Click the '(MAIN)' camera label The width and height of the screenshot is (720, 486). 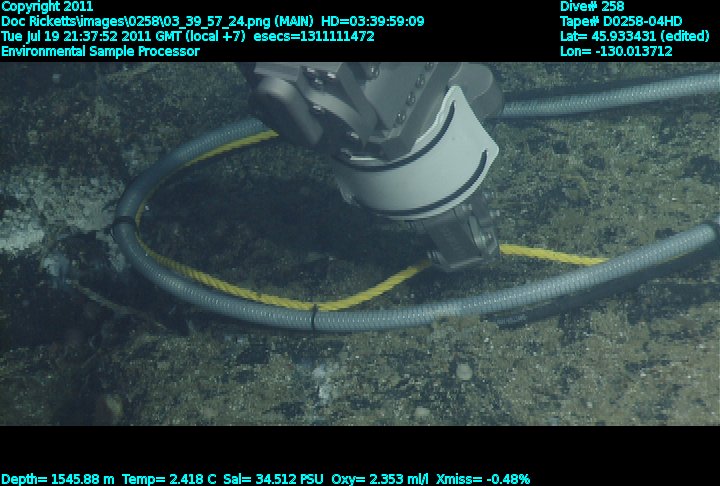[294, 22]
